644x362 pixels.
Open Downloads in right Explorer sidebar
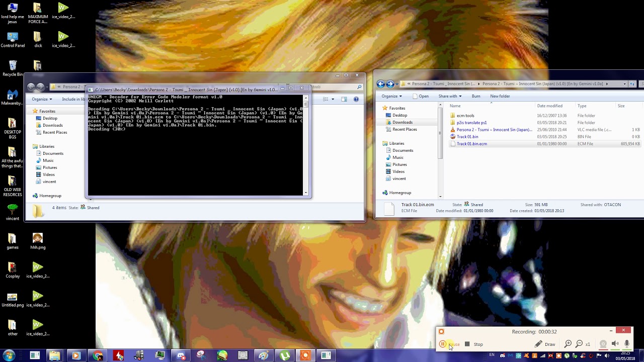pyautogui.click(x=402, y=122)
